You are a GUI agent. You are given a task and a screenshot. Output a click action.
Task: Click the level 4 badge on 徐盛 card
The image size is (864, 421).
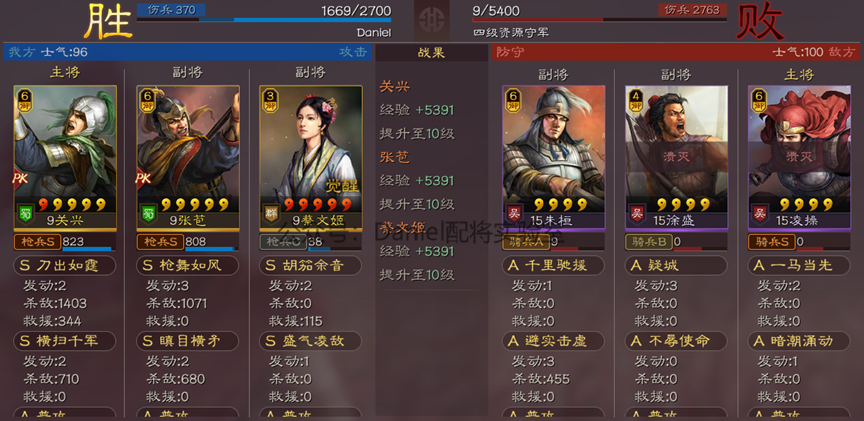click(x=636, y=100)
